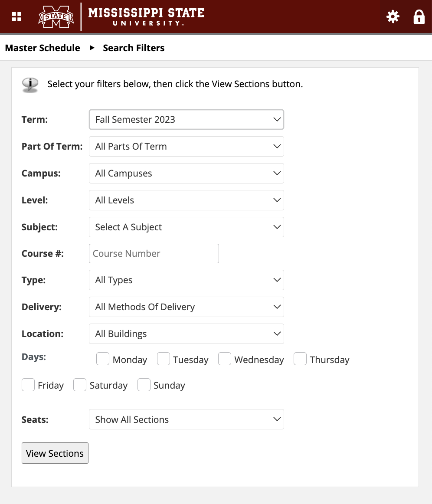Open the Seats dropdown

point(187,419)
